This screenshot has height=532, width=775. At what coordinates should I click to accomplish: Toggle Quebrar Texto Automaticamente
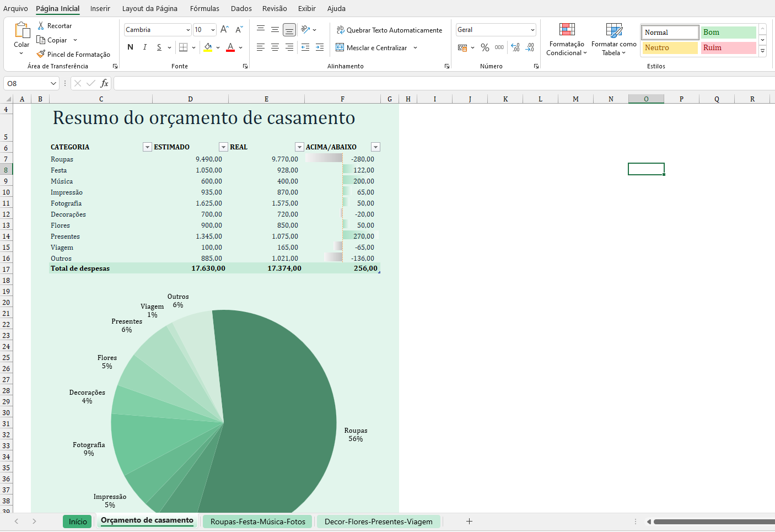click(389, 30)
